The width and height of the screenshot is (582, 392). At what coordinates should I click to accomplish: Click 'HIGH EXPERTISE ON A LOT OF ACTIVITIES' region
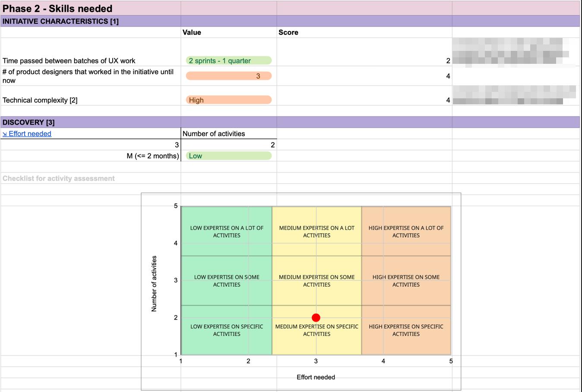point(406,232)
